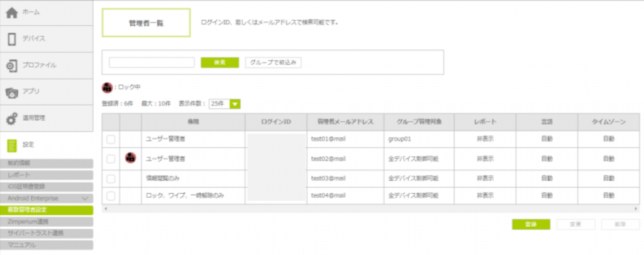Screen dimensions: 644x255
Task: Select the Profile (プロファイル) gear-document icon
Action: (x=12, y=65)
